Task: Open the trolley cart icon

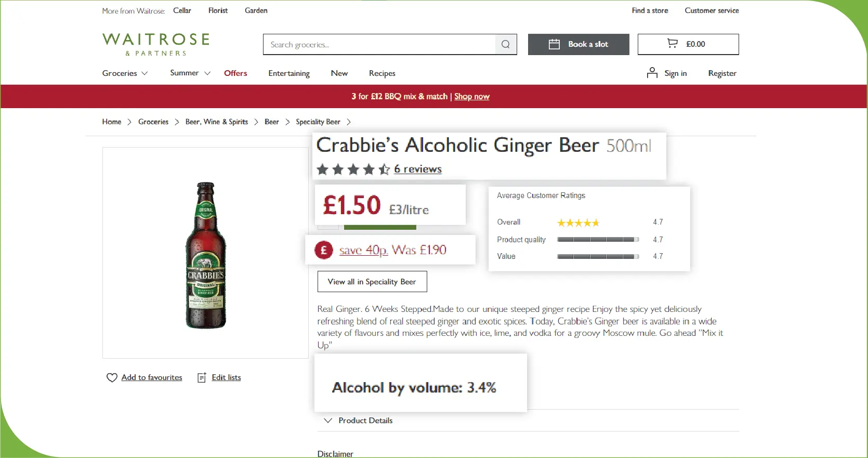Action: 672,44
